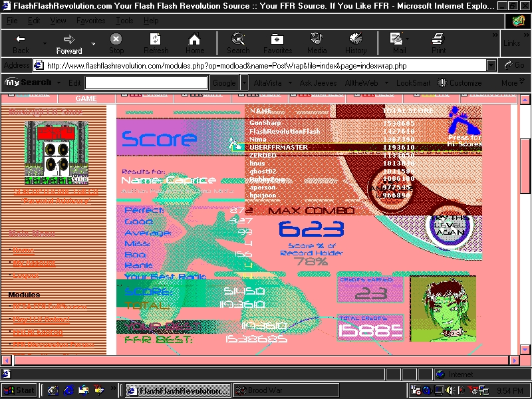Click the Edit button on MySearch bar
Image resolution: width=532 pixels, height=399 pixels.
tap(74, 83)
